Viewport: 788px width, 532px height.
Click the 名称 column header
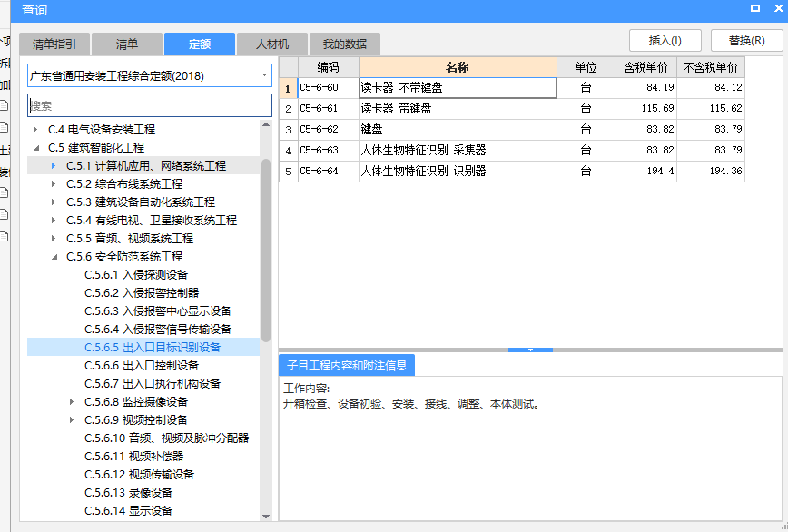pyautogui.click(x=458, y=67)
